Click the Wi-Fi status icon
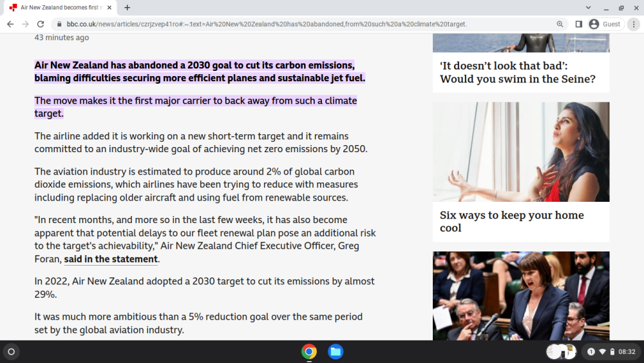The height and width of the screenshot is (363, 644). coord(603,351)
